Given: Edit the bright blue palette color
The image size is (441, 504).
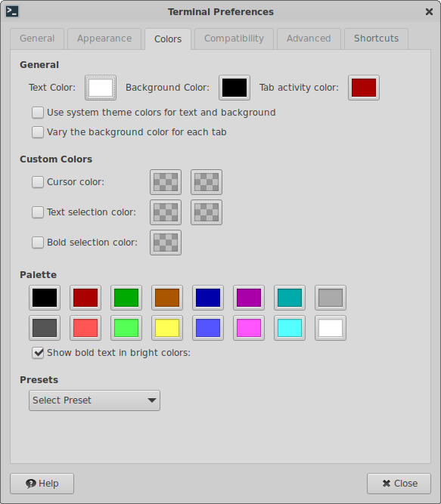Looking at the screenshot, I should click(208, 328).
